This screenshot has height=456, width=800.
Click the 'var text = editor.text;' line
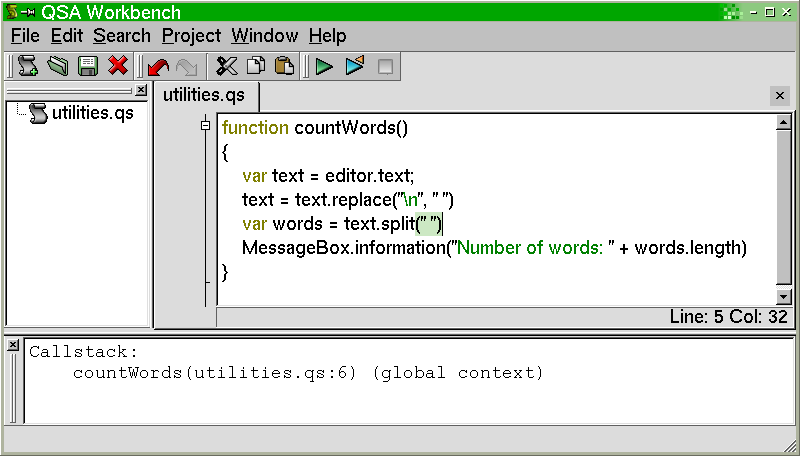click(x=328, y=176)
